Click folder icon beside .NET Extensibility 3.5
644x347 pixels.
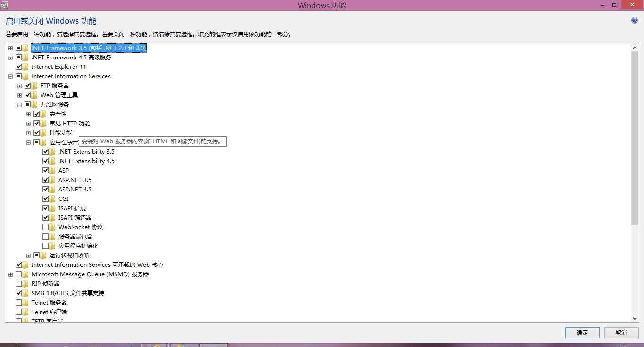(x=52, y=151)
